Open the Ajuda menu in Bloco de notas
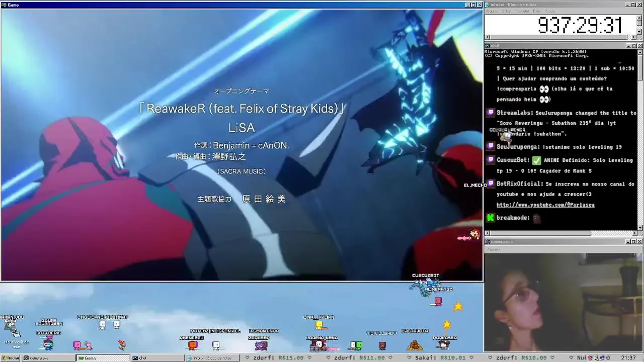 tap(550, 11)
